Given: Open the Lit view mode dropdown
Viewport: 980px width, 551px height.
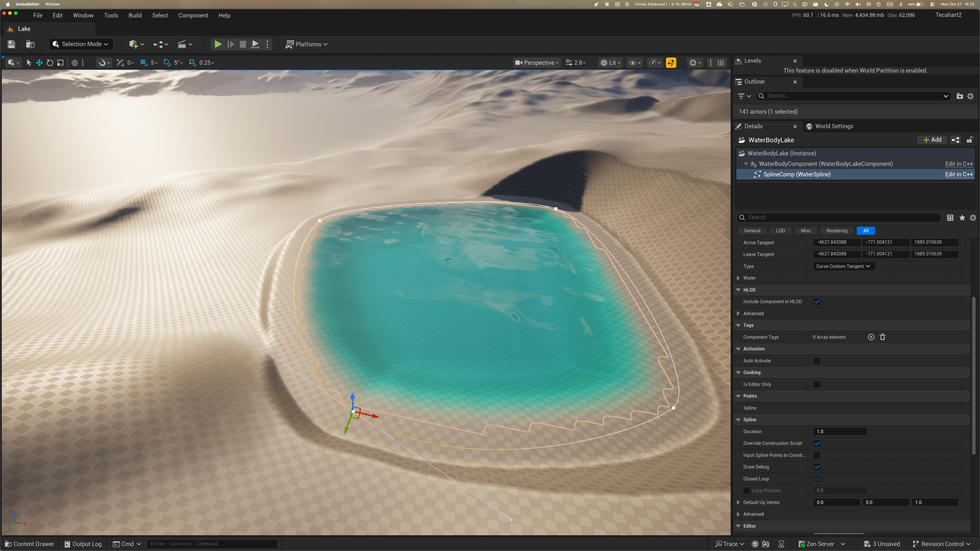Looking at the screenshot, I should pos(611,63).
